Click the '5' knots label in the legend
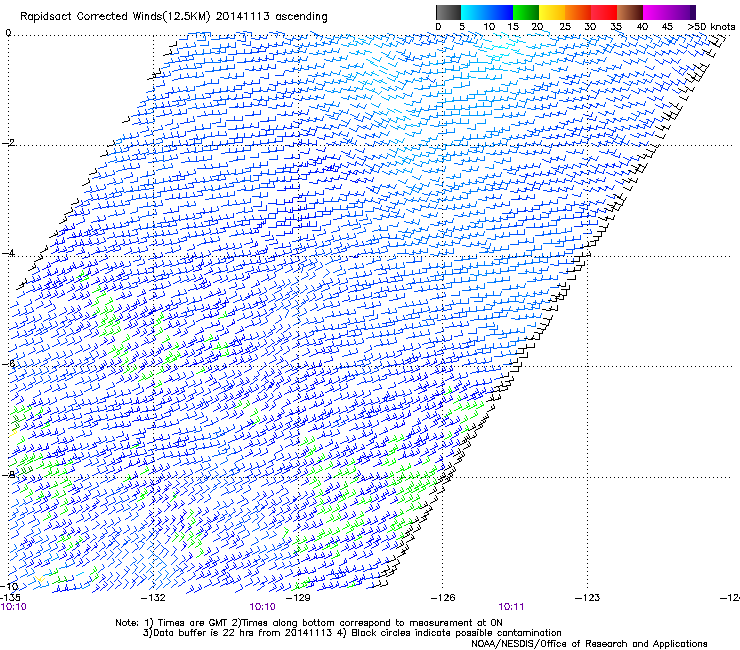 point(462,26)
